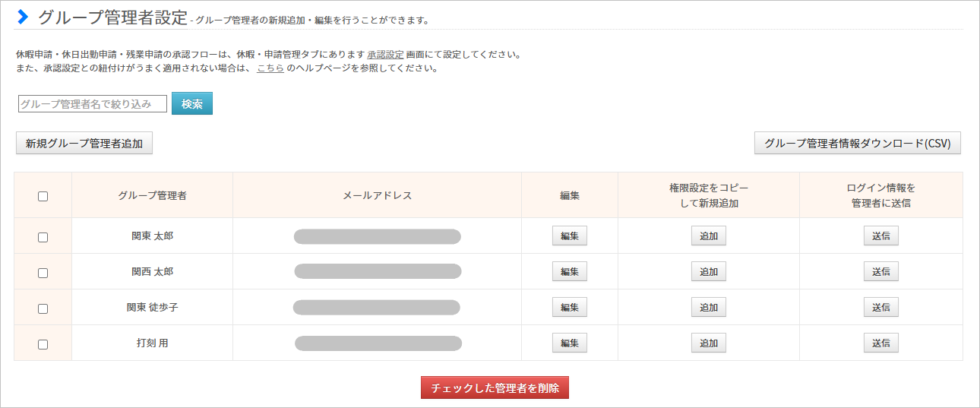Open the 承認設定 link

click(385, 55)
